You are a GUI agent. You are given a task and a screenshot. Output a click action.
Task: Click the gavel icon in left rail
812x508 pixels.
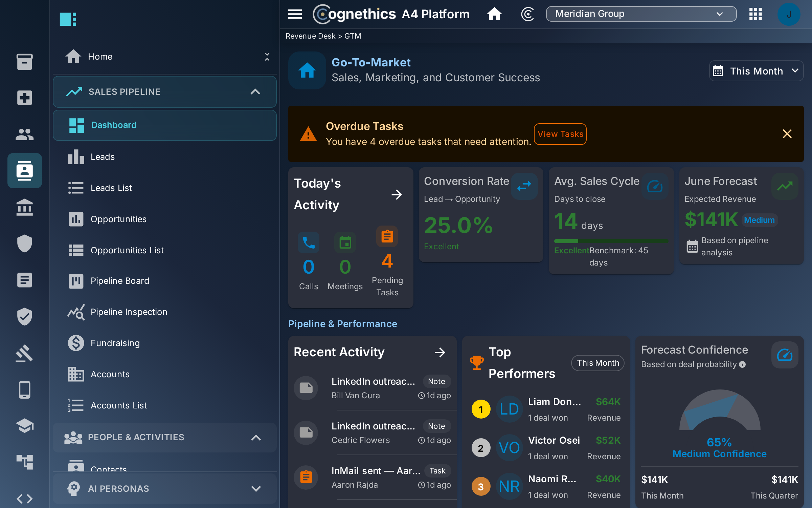click(x=25, y=353)
